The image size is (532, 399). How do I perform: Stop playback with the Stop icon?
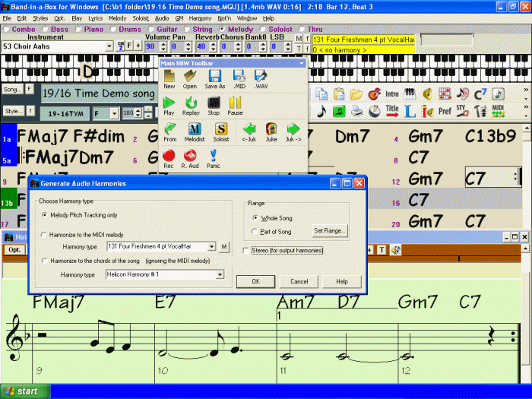pos(214,106)
